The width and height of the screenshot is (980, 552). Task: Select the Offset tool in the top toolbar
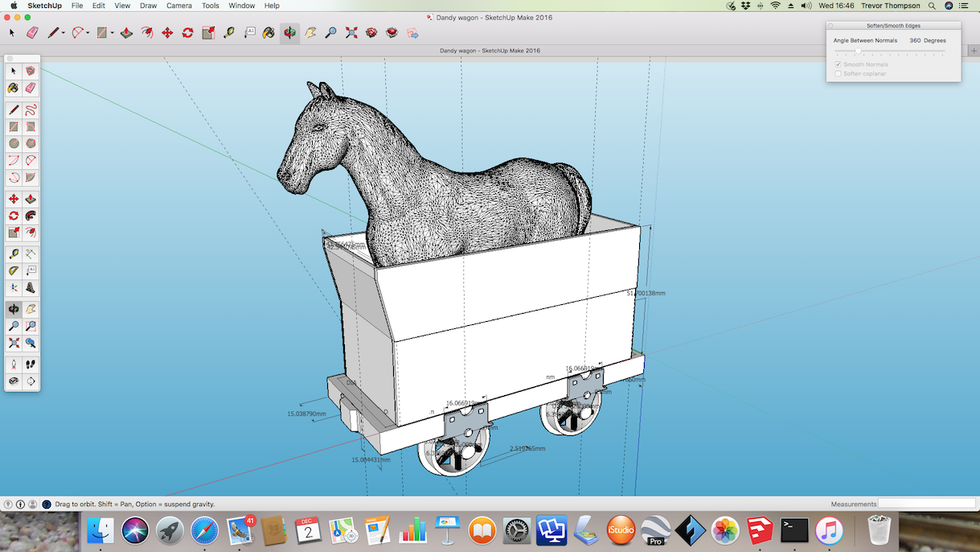click(x=147, y=33)
